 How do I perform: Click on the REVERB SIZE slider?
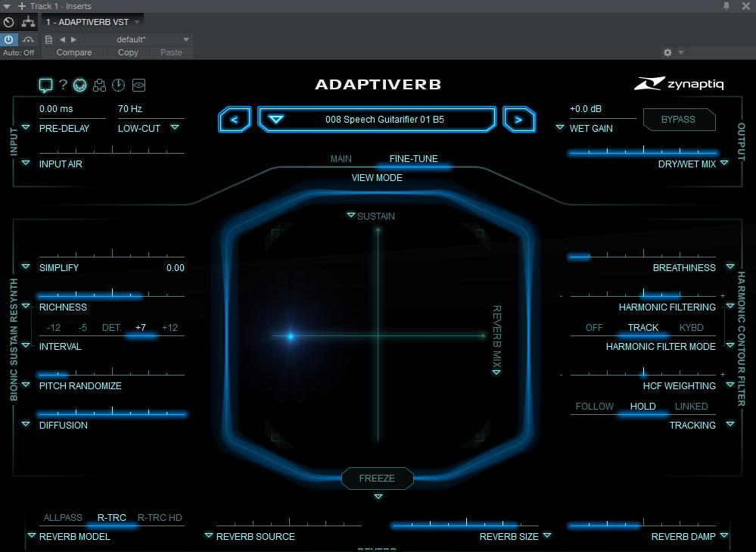point(466,523)
